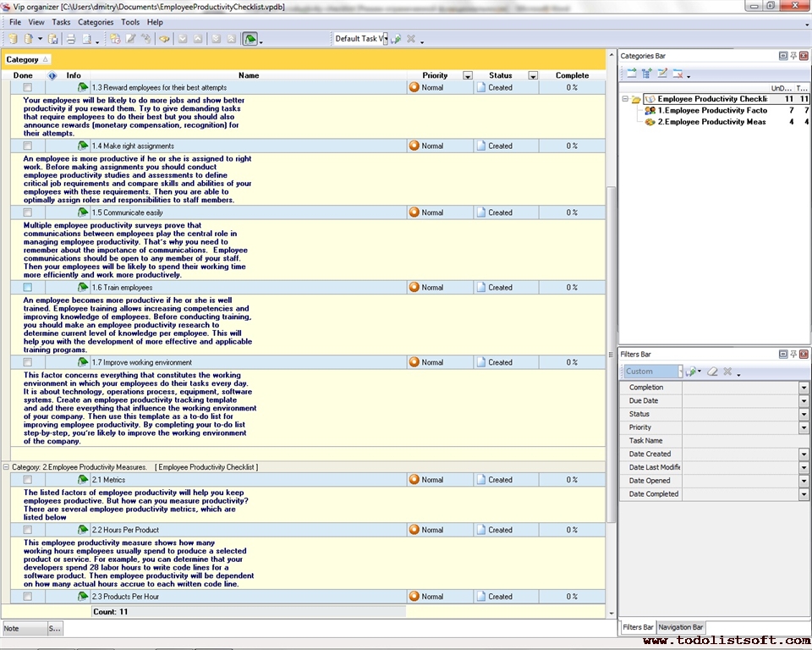
Task: Open the Priority column dropdown
Action: [x=465, y=75]
